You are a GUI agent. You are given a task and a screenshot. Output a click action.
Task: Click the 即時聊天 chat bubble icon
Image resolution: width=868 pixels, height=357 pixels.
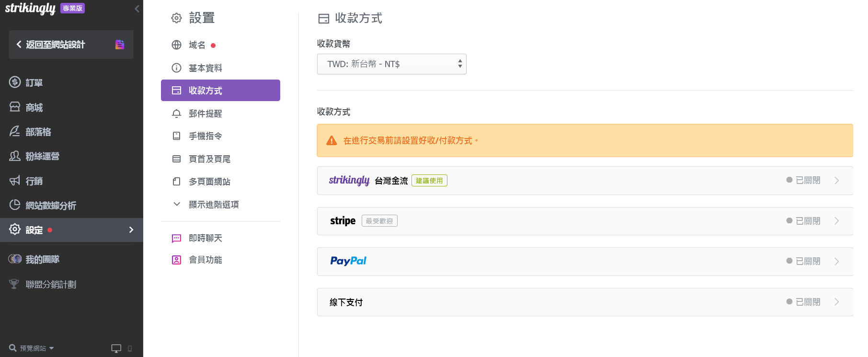(x=176, y=238)
